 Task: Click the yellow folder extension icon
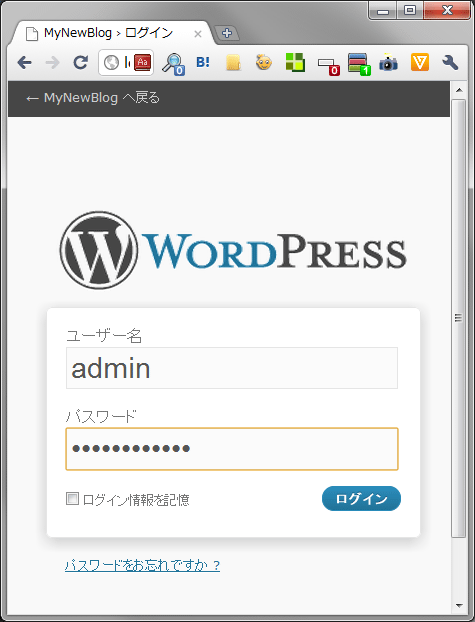233,63
